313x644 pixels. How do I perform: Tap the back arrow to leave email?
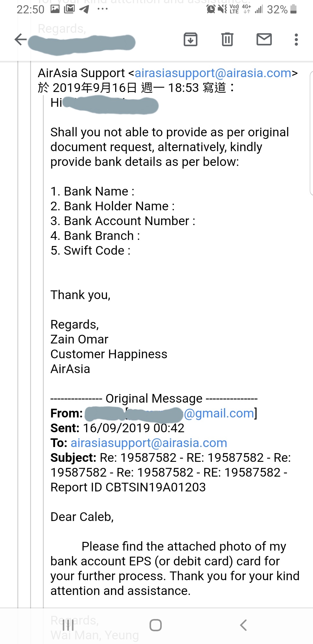click(21, 39)
